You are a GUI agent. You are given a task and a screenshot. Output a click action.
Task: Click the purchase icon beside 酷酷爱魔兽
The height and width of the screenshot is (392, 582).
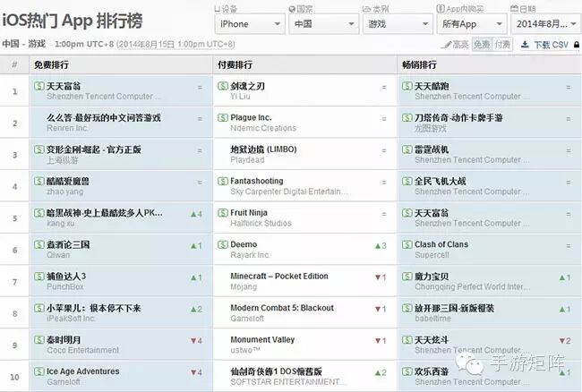[39, 181]
